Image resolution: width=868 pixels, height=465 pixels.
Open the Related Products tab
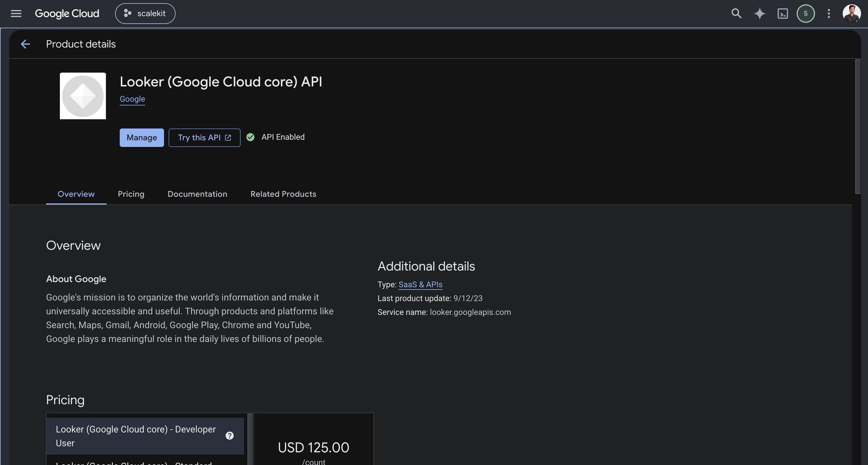[284, 194]
